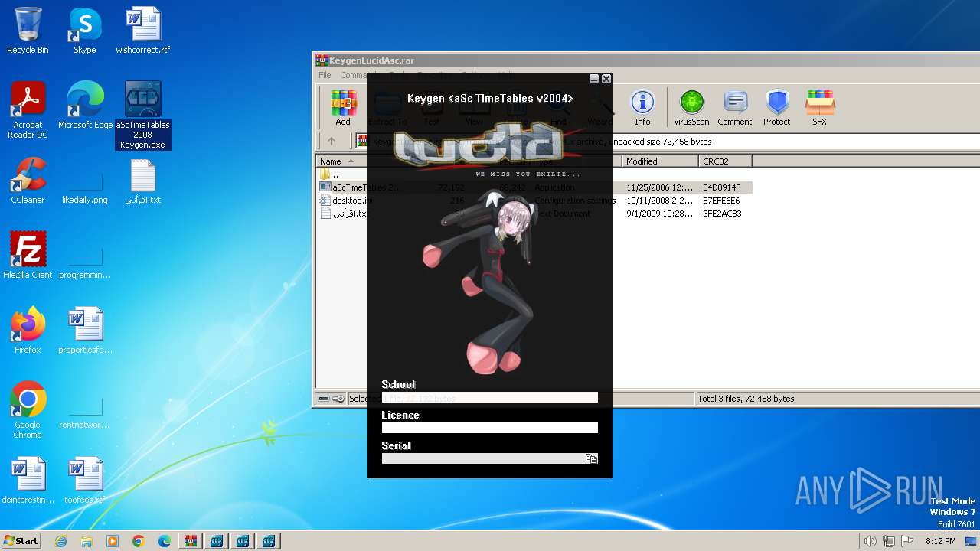Focus the Licence text field

click(x=490, y=428)
